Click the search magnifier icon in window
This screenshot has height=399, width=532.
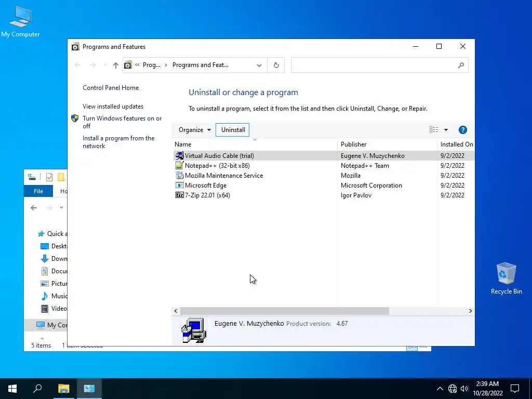460,65
